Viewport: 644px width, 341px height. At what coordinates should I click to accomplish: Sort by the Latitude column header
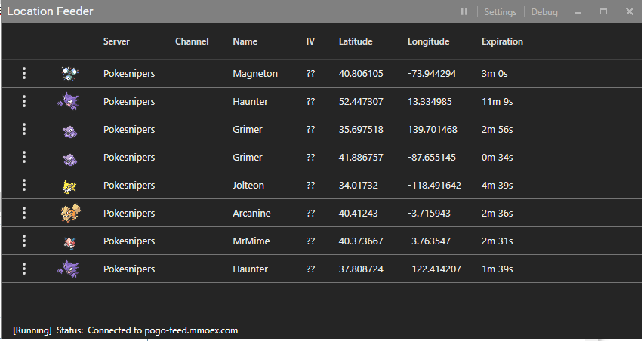point(356,41)
